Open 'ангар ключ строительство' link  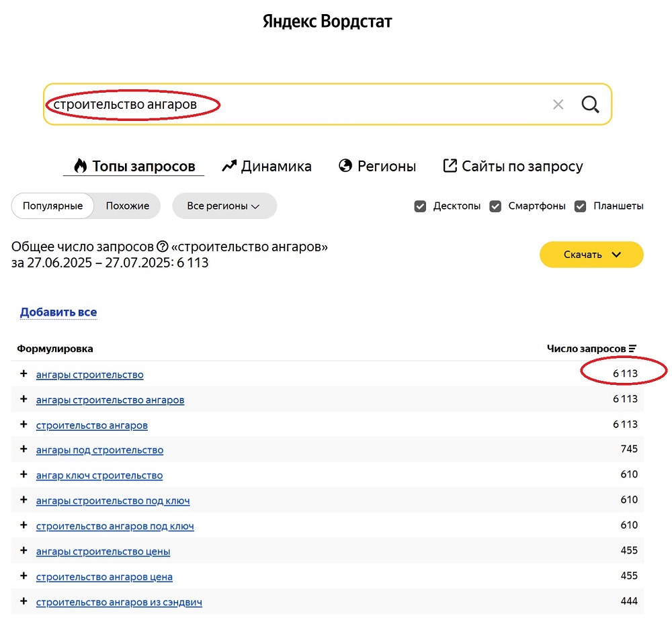click(99, 476)
